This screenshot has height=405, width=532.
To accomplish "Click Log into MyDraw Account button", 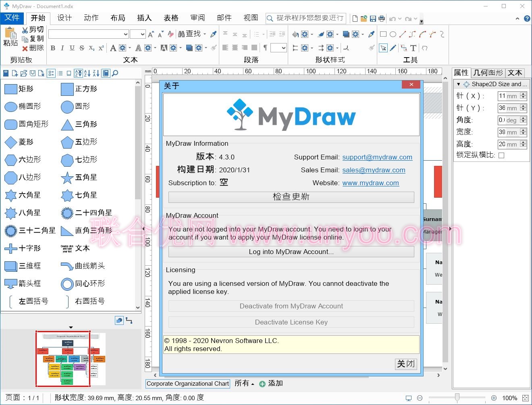I will (x=291, y=252).
